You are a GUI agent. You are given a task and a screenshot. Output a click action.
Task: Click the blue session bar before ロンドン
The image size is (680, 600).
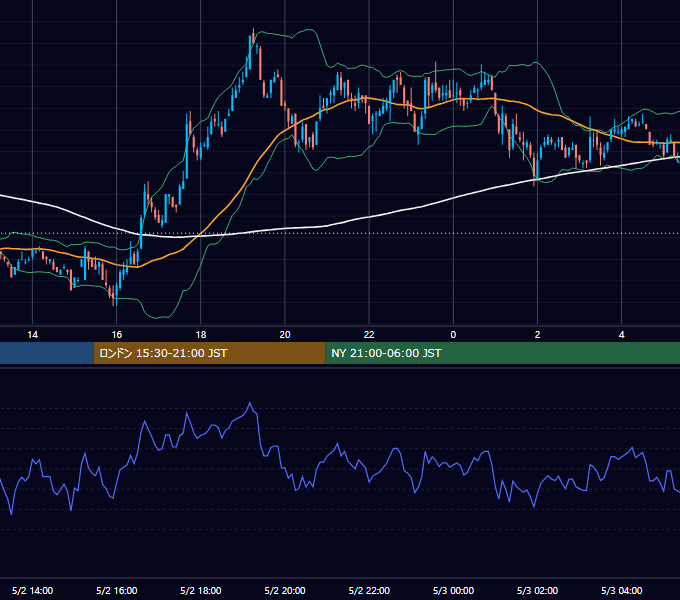[47, 353]
